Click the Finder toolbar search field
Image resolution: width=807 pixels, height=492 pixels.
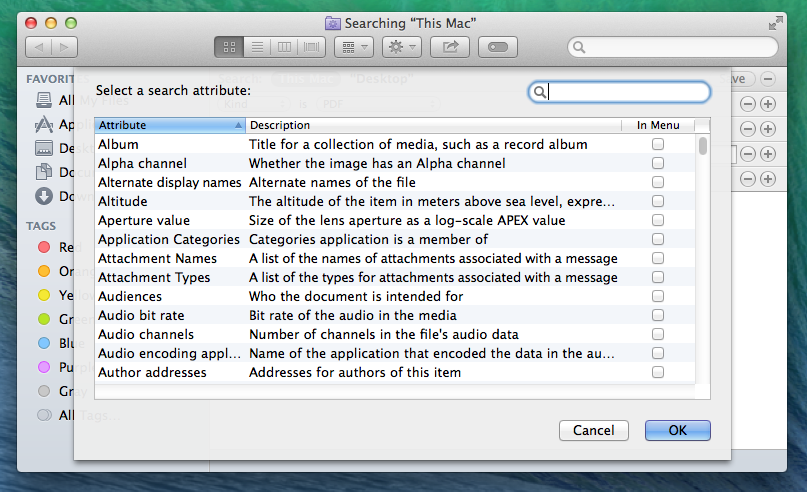coord(673,47)
